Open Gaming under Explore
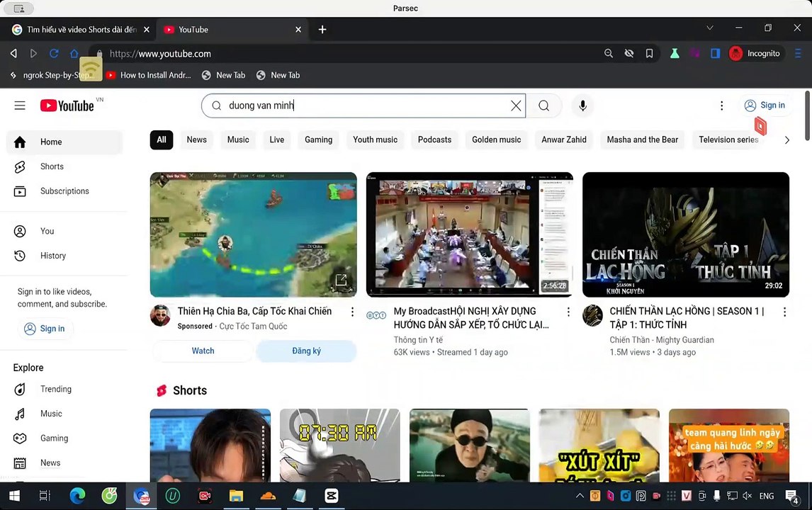 tap(64, 438)
